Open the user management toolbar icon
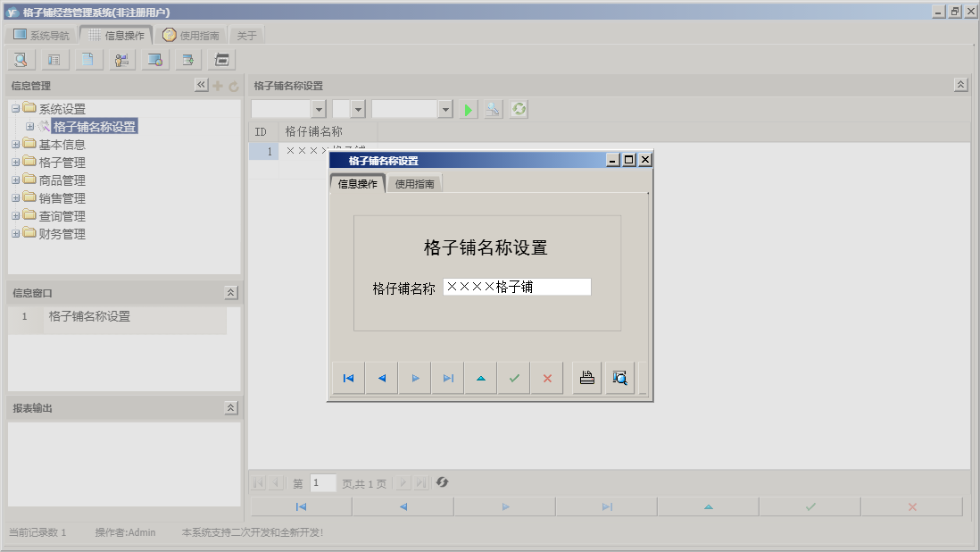The image size is (980, 552). click(x=120, y=59)
